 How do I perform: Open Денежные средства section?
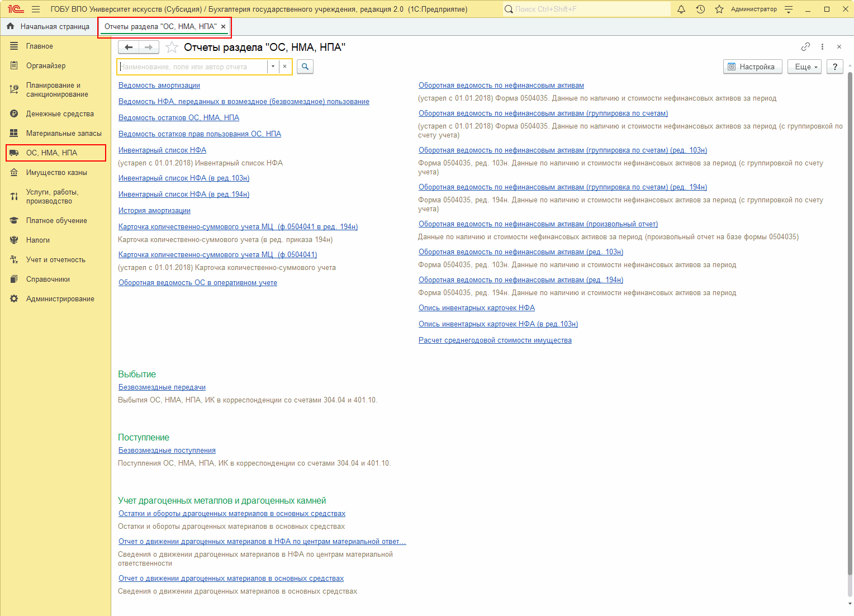tap(60, 113)
